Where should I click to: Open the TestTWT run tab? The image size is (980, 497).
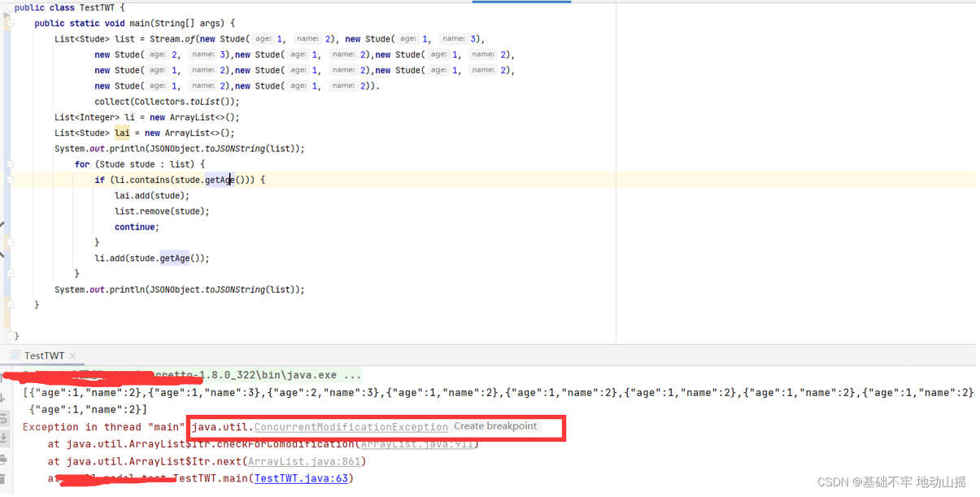click(43, 355)
